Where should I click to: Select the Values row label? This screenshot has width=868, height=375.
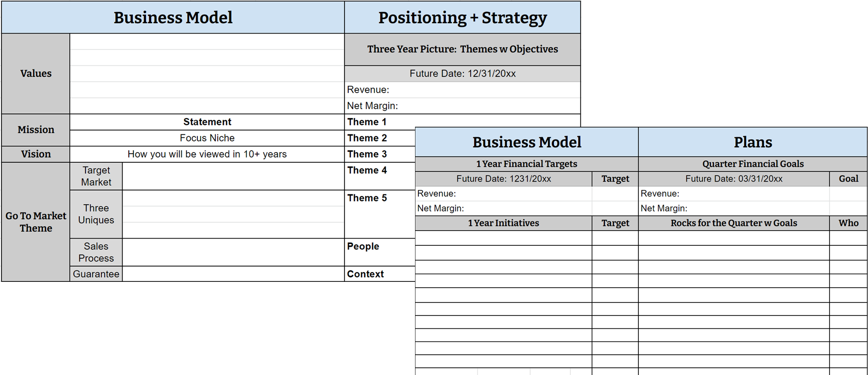coord(36,73)
